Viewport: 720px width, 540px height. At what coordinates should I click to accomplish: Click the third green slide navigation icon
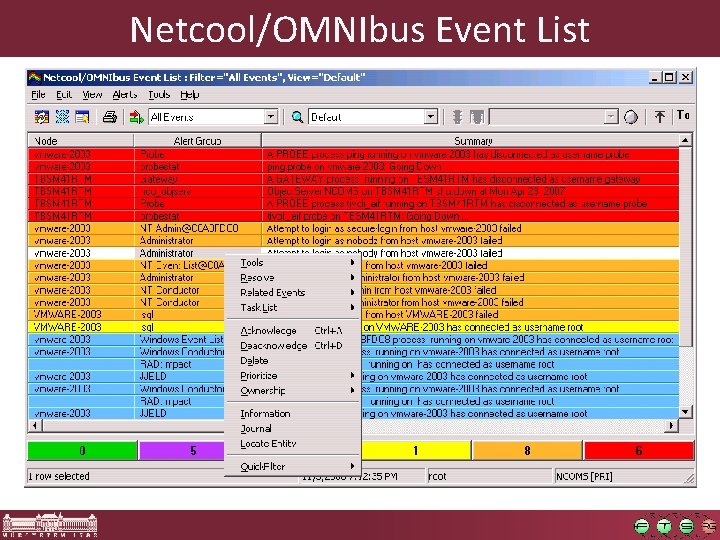pos(686,526)
